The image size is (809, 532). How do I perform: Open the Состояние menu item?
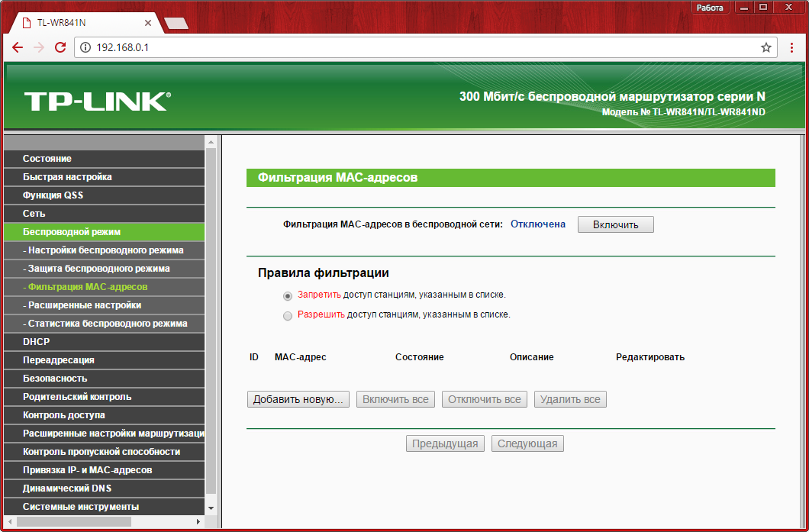pyautogui.click(x=47, y=159)
